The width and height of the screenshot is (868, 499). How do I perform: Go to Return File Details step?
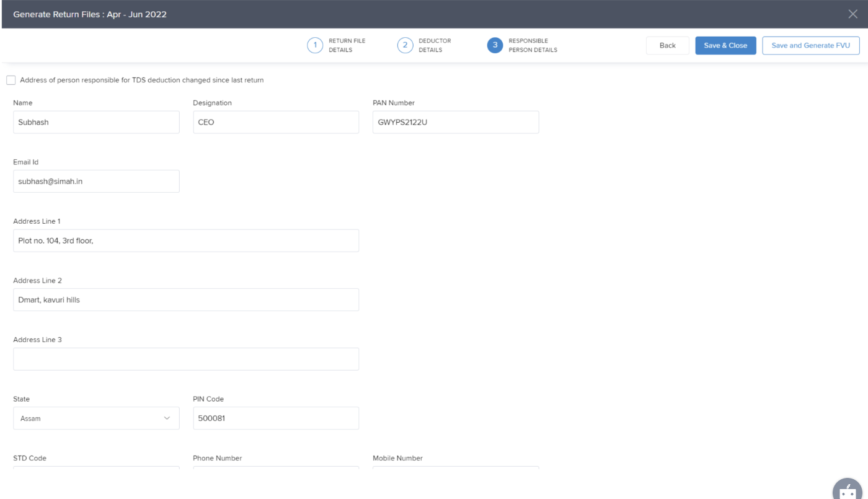point(347,46)
